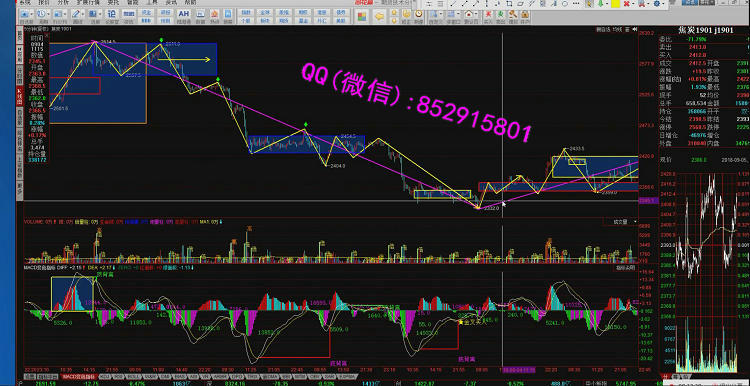Open the 工具 menu
This screenshot has height=386, width=750.
coord(151,2)
